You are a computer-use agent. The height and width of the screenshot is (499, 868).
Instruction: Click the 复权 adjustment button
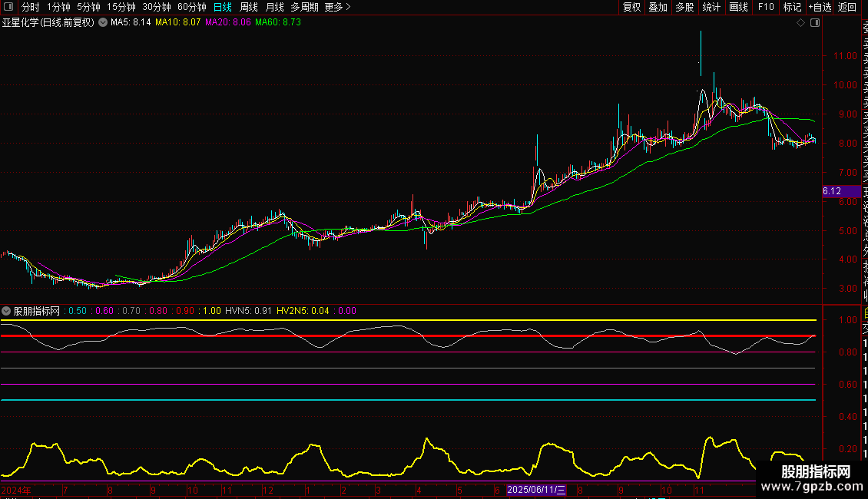click(x=631, y=7)
